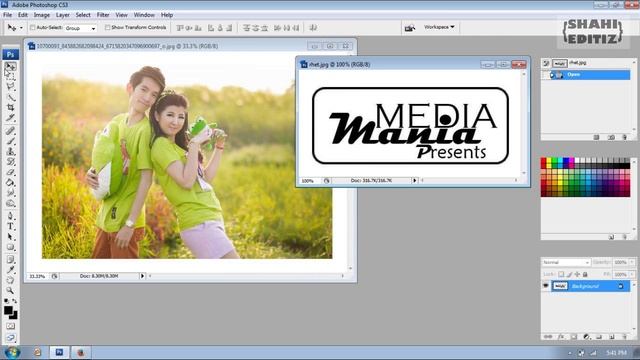Image resolution: width=640 pixels, height=360 pixels.
Task: Select the Lasso tool
Action: 11,87
